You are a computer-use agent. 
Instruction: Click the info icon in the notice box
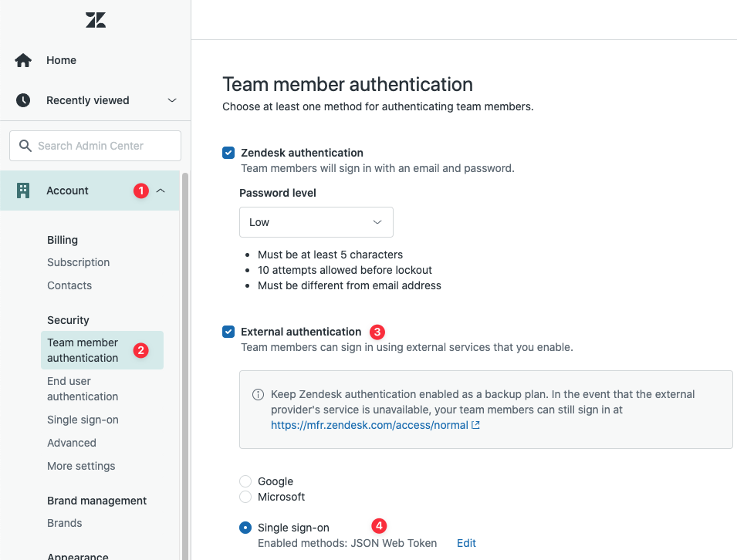pos(259,394)
